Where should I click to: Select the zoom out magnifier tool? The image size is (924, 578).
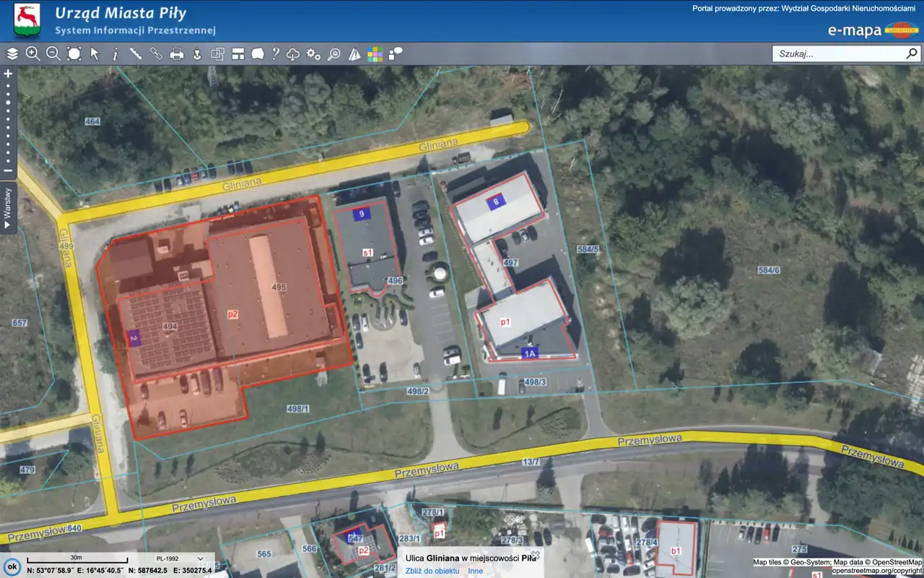click(x=53, y=53)
